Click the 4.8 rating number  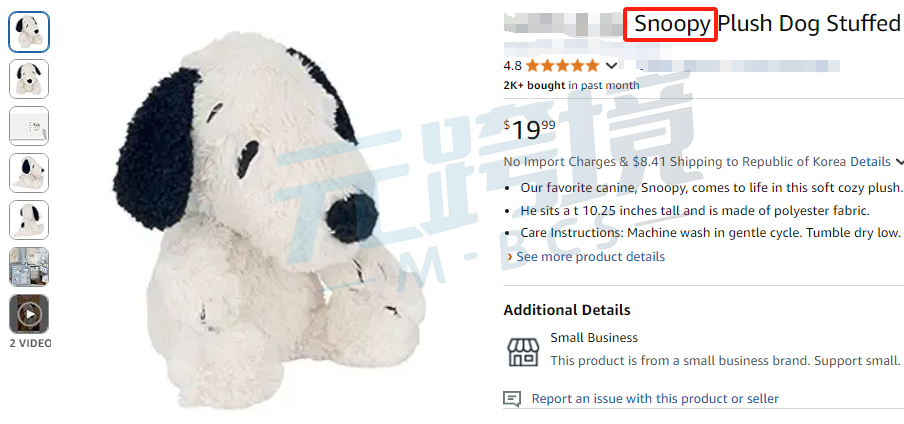pos(513,66)
